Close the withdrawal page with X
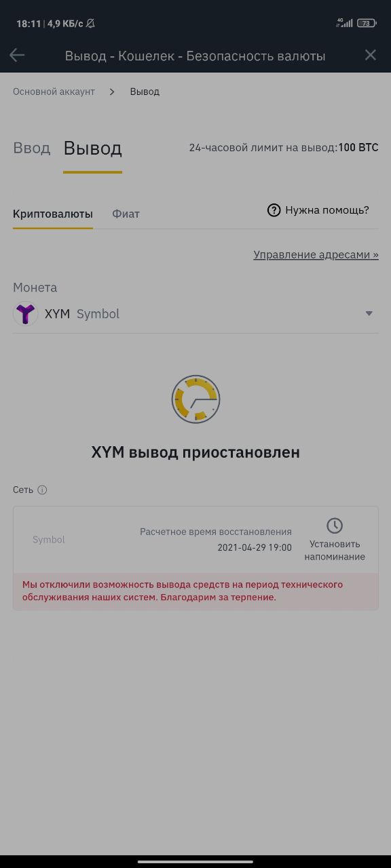Screen dimensions: 391x868 click(370, 56)
